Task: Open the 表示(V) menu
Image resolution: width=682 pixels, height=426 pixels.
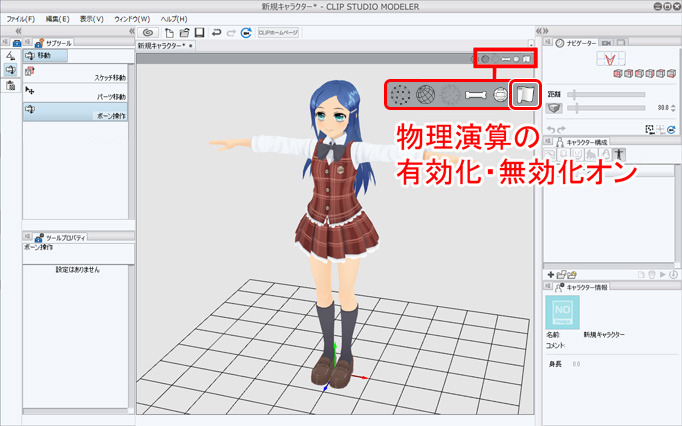Action: [x=92, y=19]
